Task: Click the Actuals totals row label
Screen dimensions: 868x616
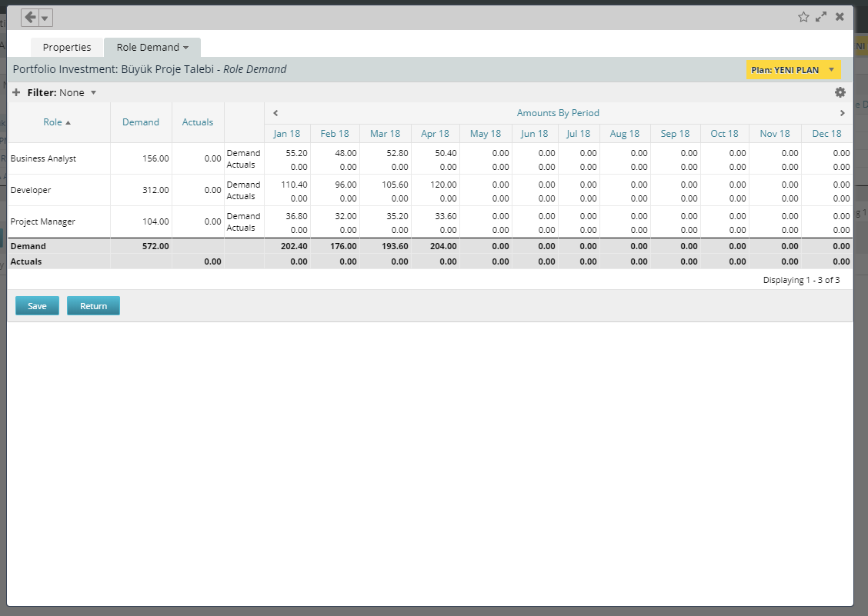Action: [26, 261]
